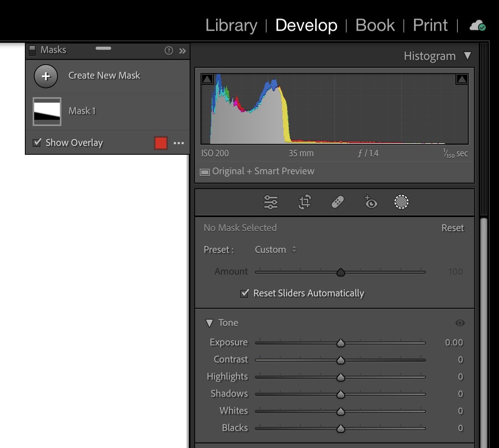Open Masks panel help icon
Viewport: 499px width, 448px height.
(169, 51)
